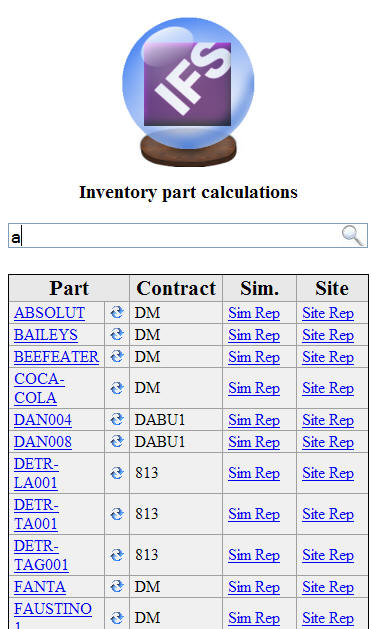The height and width of the screenshot is (629, 372).
Task: Click the refresh icon beside BAILEYS
Action: click(117, 335)
